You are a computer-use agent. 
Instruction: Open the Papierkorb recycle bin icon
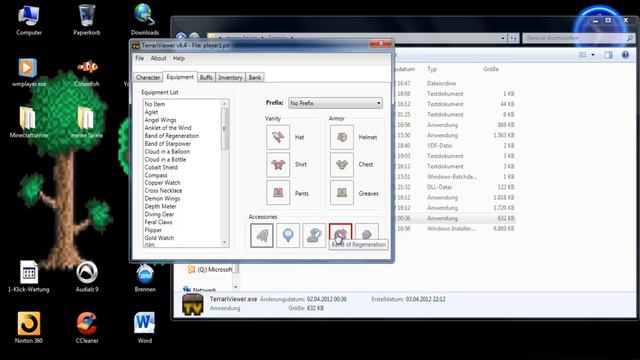pos(87,20)
